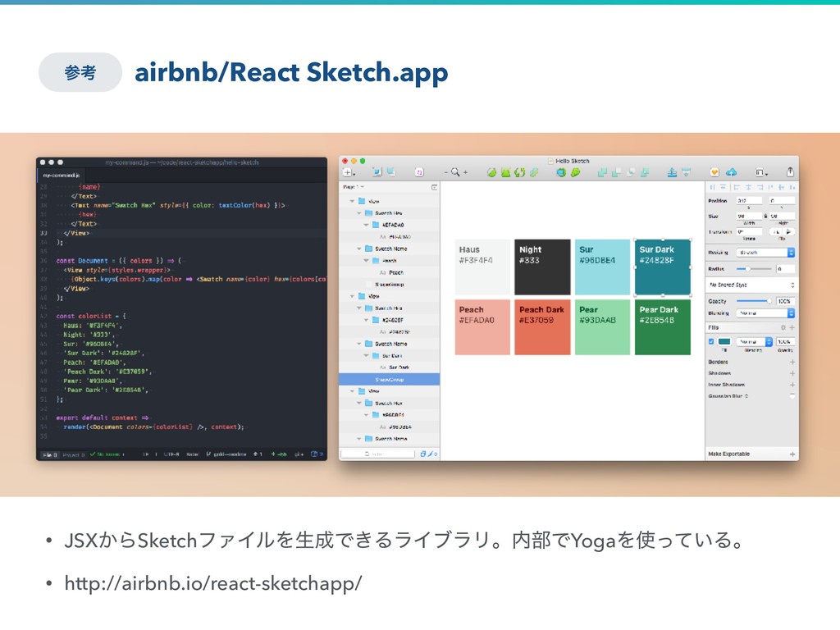Viewport: 840px width, 630px height.
Task: Click the add page icon in layer list
Action: tap(434, 187)
